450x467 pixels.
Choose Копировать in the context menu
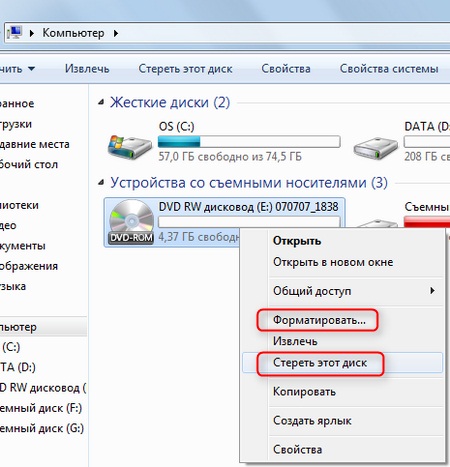tap(304, 392)
